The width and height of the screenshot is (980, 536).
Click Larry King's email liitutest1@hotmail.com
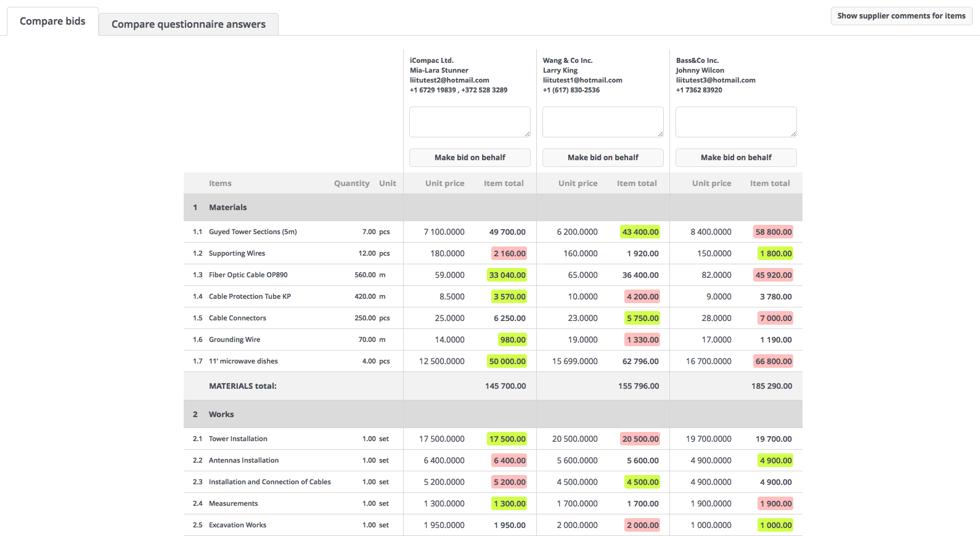pos(582,80)
